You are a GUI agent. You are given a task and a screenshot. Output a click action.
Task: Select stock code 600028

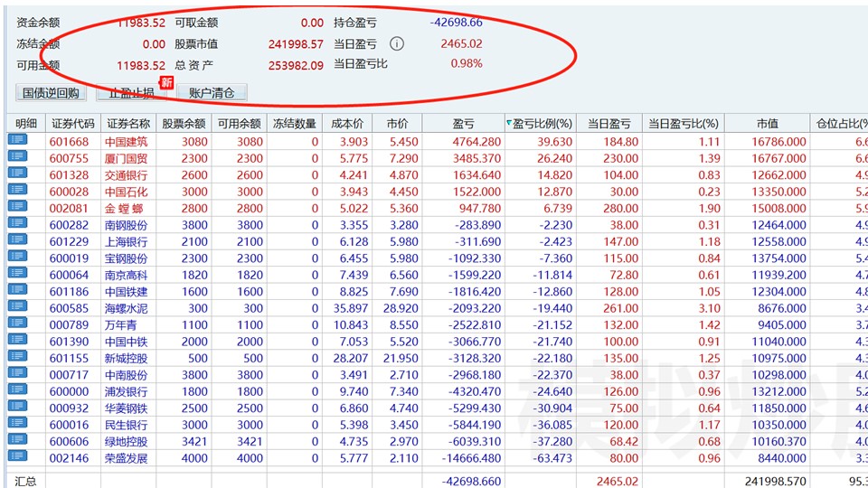point(69,192)
